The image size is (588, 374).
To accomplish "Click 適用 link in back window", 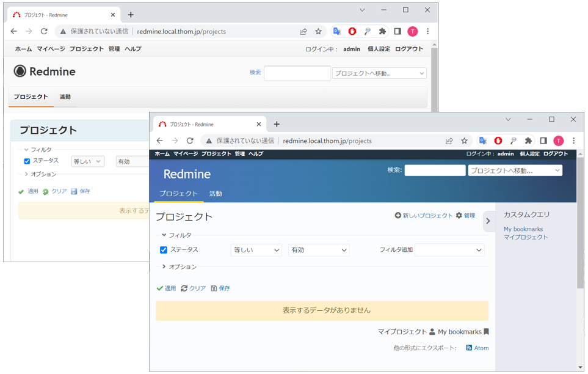I will point(29,191).
